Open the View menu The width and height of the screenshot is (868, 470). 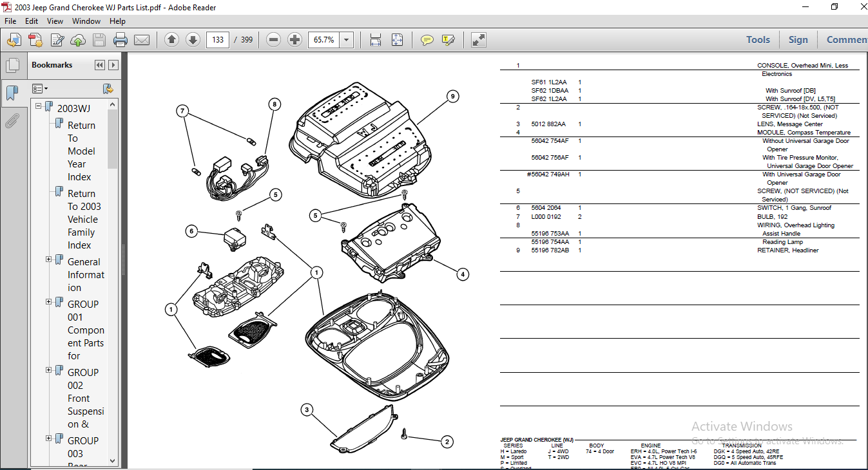coord(55,21)
